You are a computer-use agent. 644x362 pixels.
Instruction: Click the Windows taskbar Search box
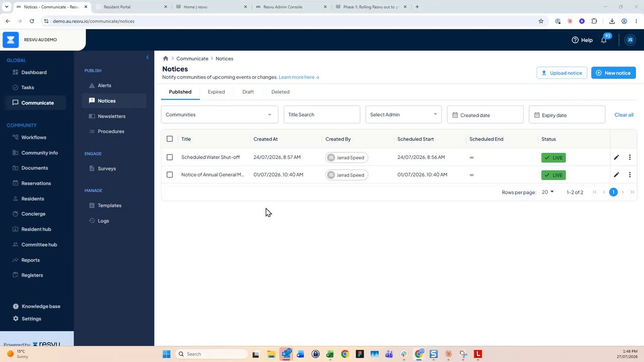(x=211, y=354)
